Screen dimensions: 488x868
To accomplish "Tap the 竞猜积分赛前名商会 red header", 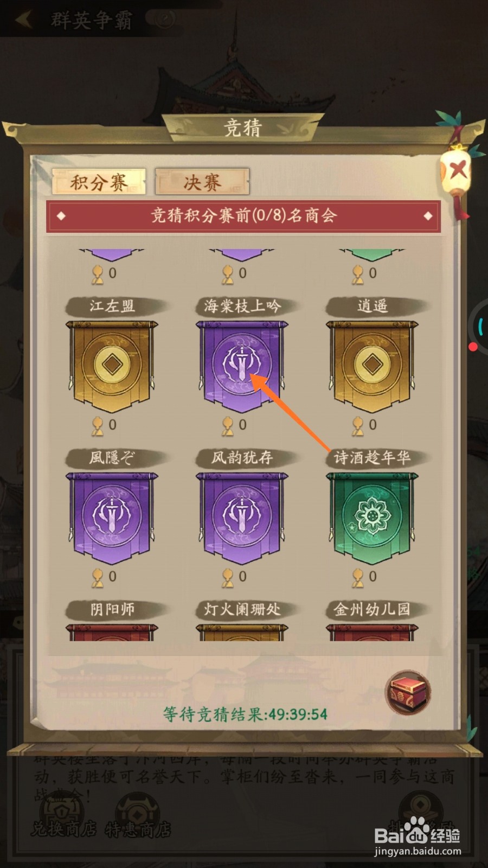I will pos(243,216).
